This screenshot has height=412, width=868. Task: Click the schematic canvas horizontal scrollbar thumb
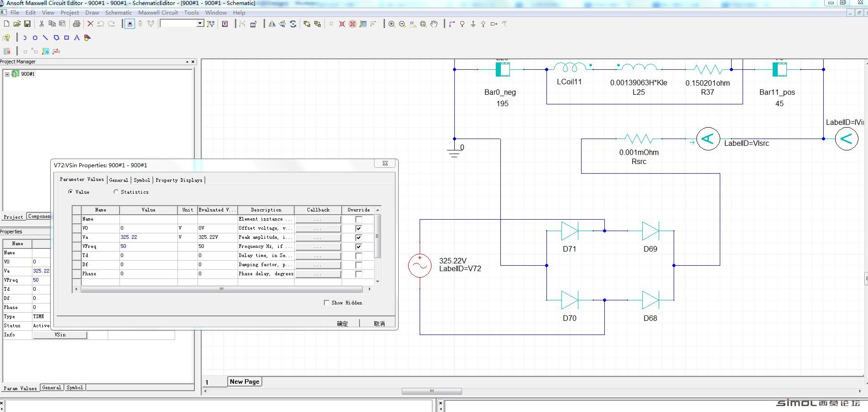pyautogui.click(x=431, y=391)
